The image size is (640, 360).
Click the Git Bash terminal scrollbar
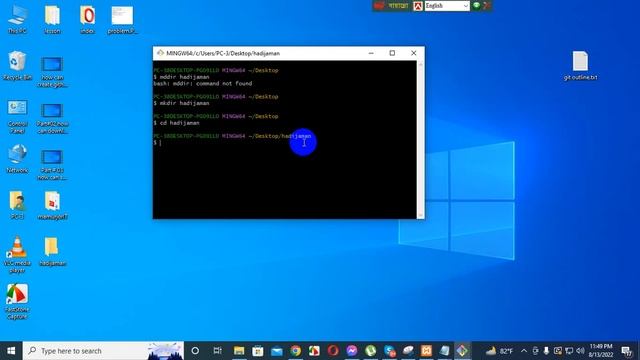(x=420, y=140)
